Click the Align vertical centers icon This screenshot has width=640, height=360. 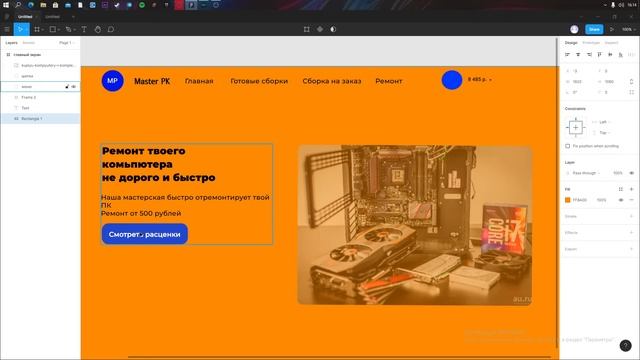(x=610, y=54)
